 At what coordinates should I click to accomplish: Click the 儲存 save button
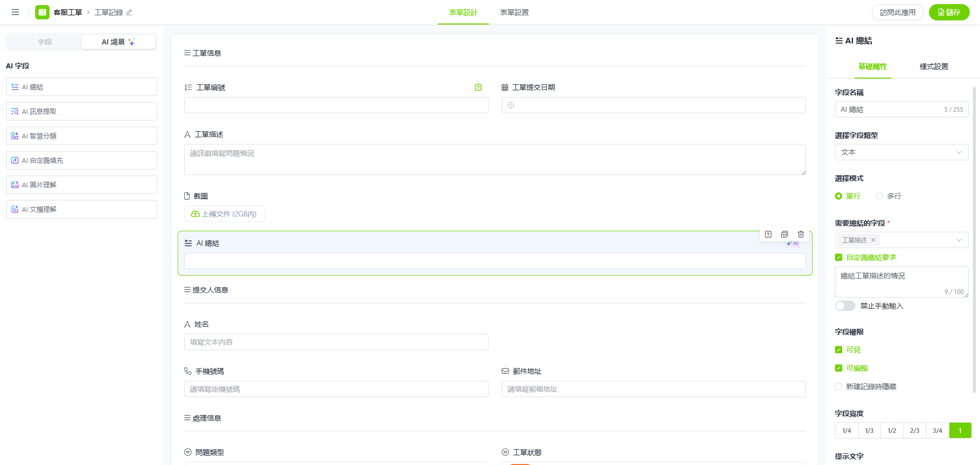pyautogui.click(x=949, y=12)
